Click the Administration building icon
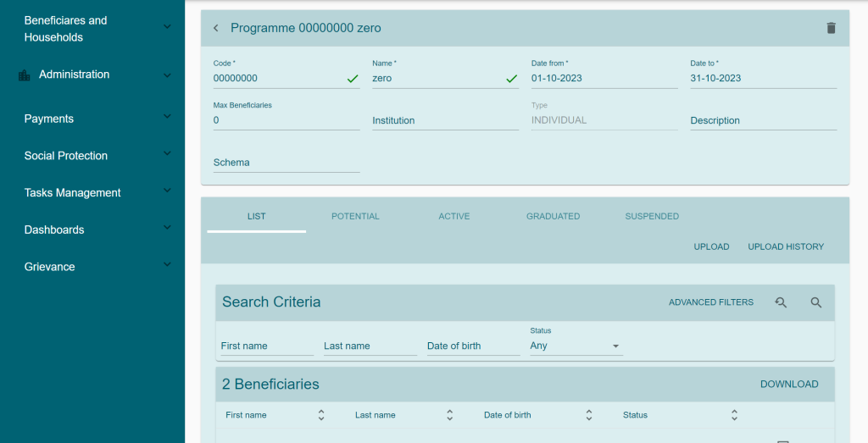Screen dimensions: 868x443 point(25,75)
